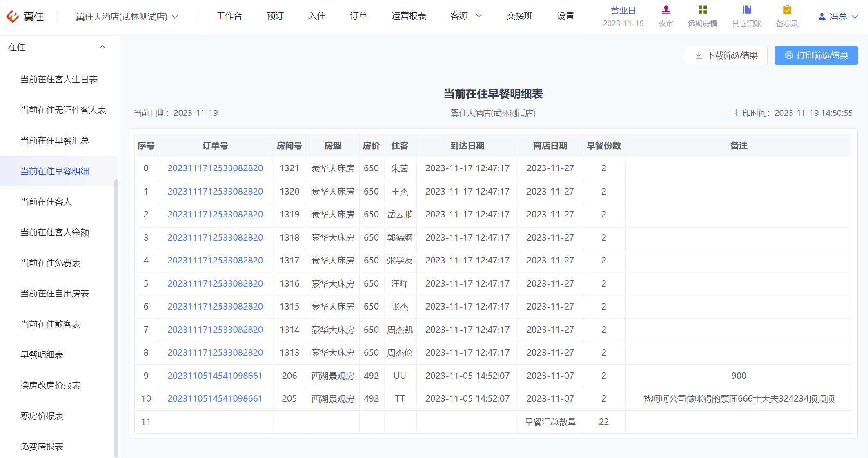Select 当前在住免费表 in sidebar
Screen dimensions: 868x458
(x=59, y=263)
